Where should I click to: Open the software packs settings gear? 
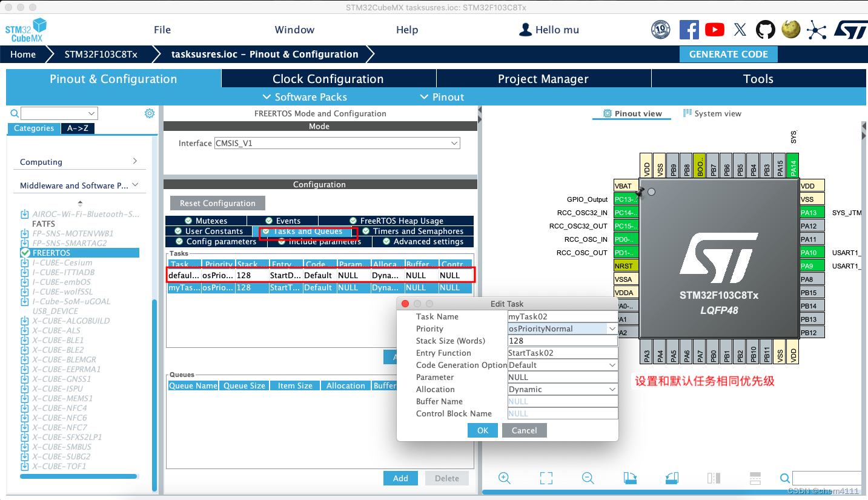(x=149, y=113)
